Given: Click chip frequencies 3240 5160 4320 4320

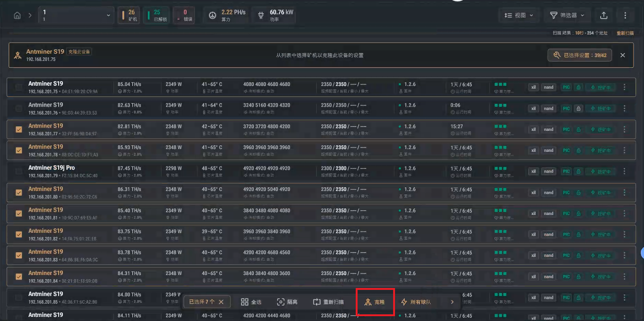Looking at the screenshot, I should [266, 105].
